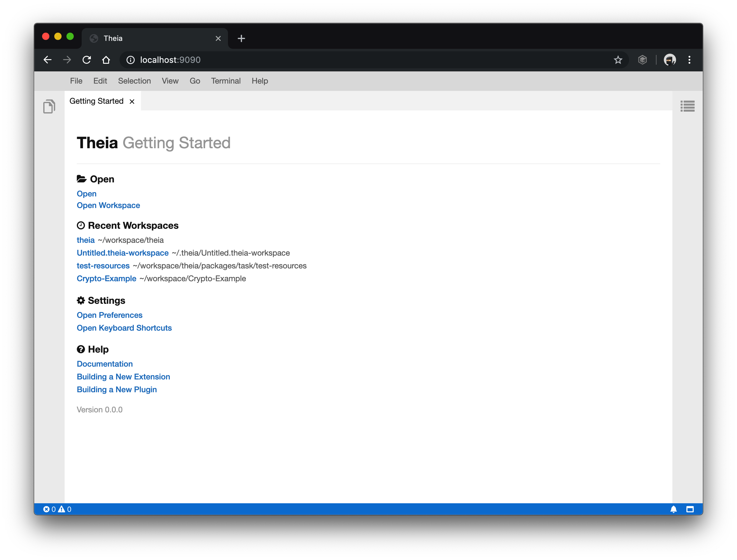
Task: Open Chrome three-dot menu
Action: [689, 60]
